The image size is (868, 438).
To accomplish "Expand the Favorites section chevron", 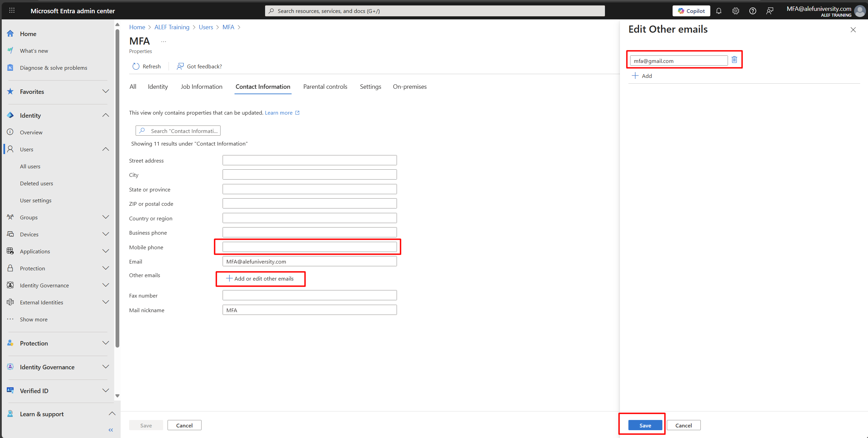I will pos(106,91).
